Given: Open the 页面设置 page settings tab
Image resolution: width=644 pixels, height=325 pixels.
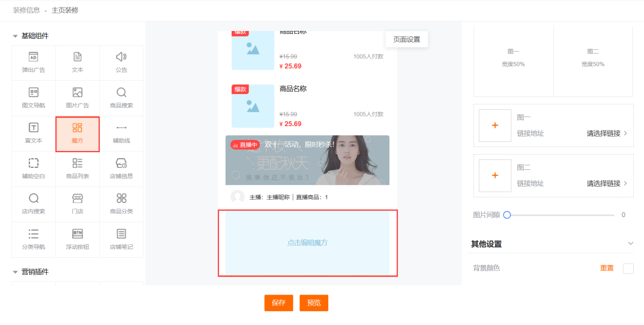Looking at the screenshot, I should pos(407,39).
